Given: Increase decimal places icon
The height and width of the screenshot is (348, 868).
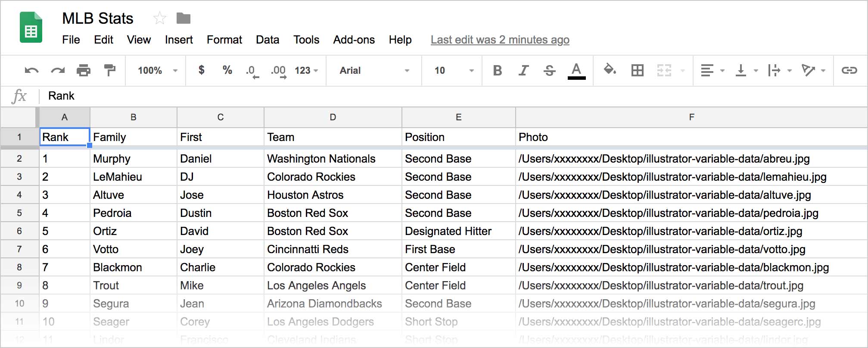Looking at the screenshot, I should [278, 71].
